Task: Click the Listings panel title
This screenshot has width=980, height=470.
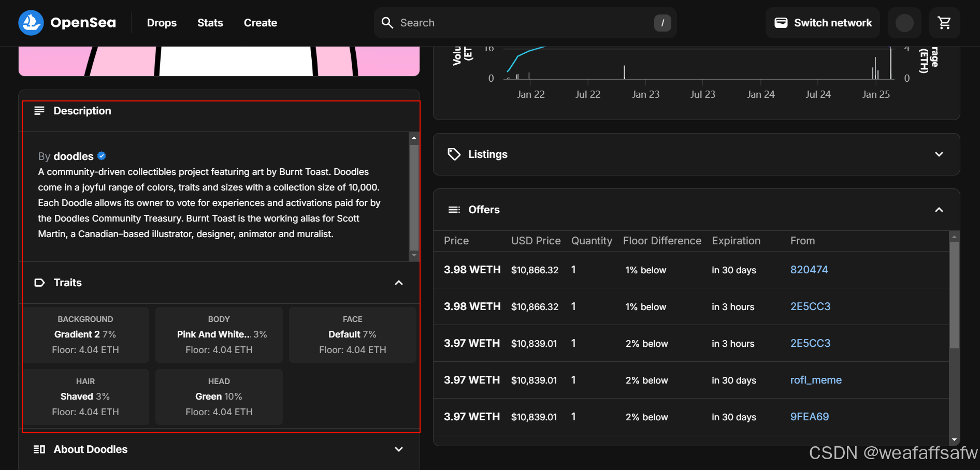Action: 488,154
